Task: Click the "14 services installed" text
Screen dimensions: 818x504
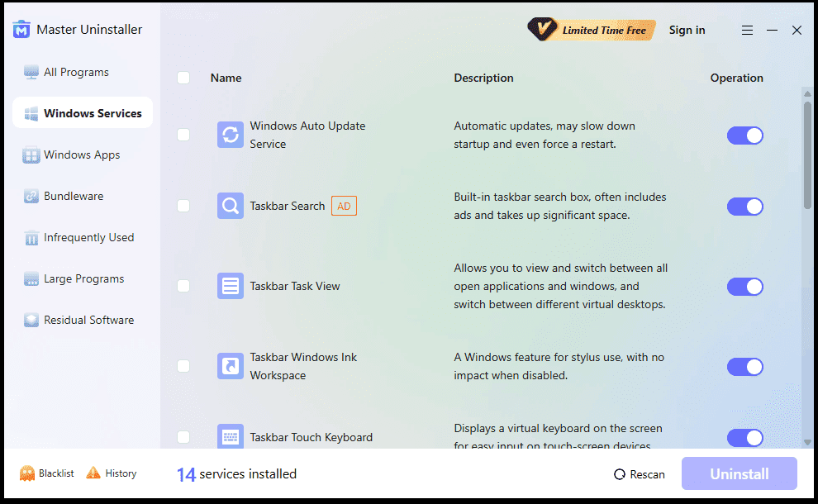Action: tap(236, 473)
